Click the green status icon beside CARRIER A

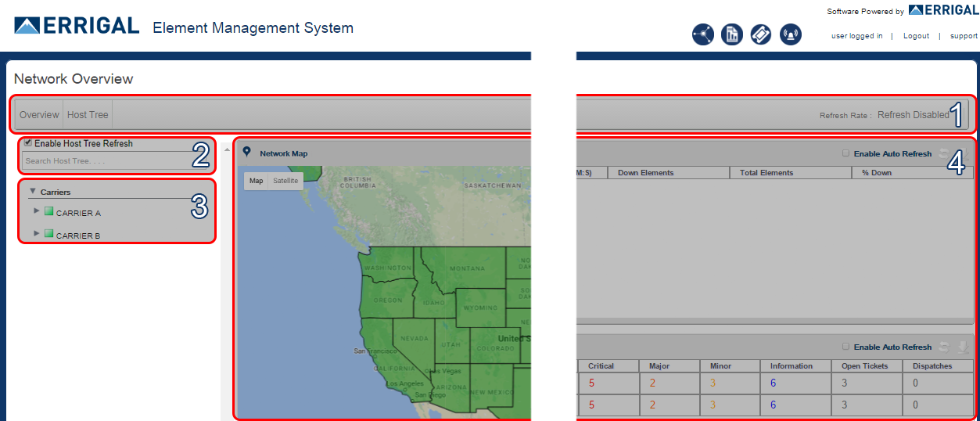[48, 211]
